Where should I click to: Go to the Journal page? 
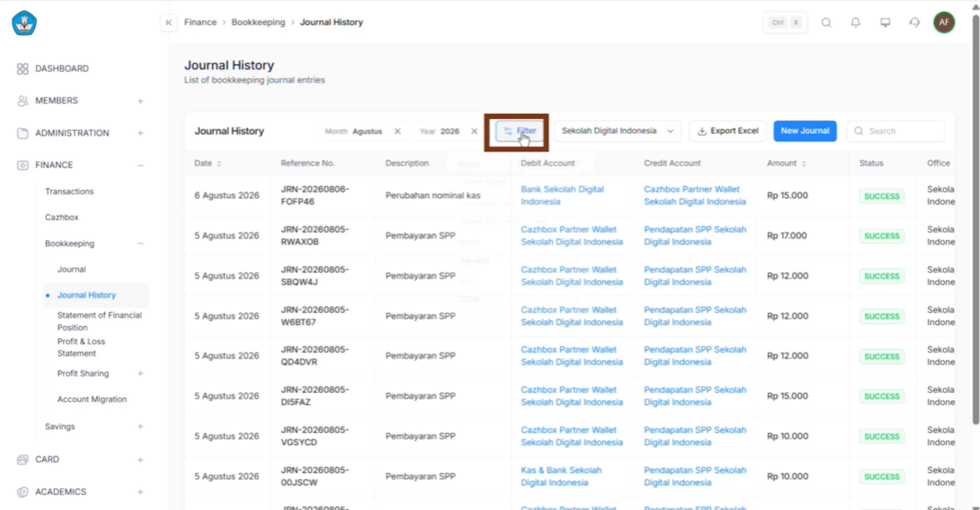(71, 269)
